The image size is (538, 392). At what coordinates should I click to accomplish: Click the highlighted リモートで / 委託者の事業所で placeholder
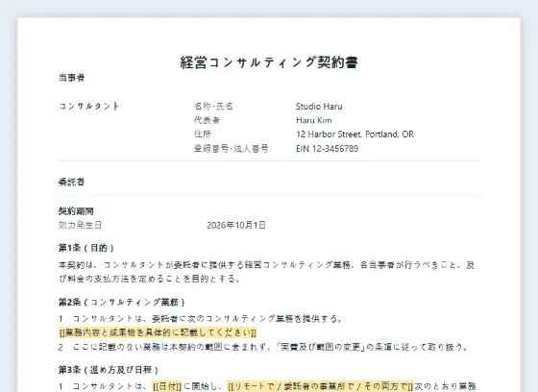pos(321,386)
